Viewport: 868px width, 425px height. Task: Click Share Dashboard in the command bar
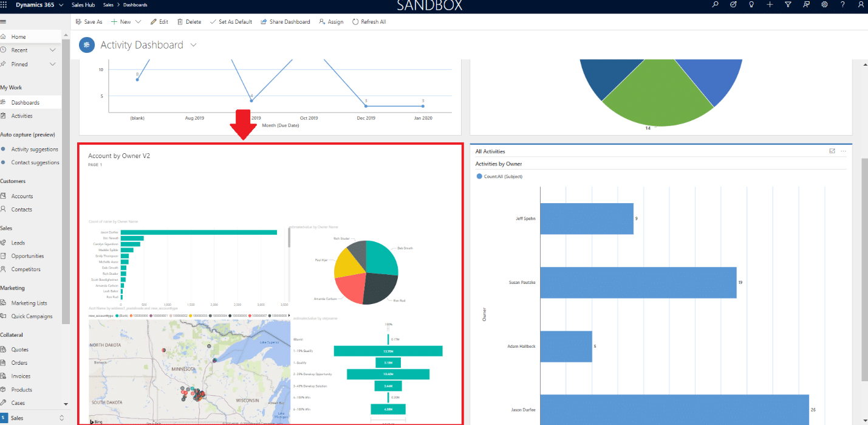(285, 22)
